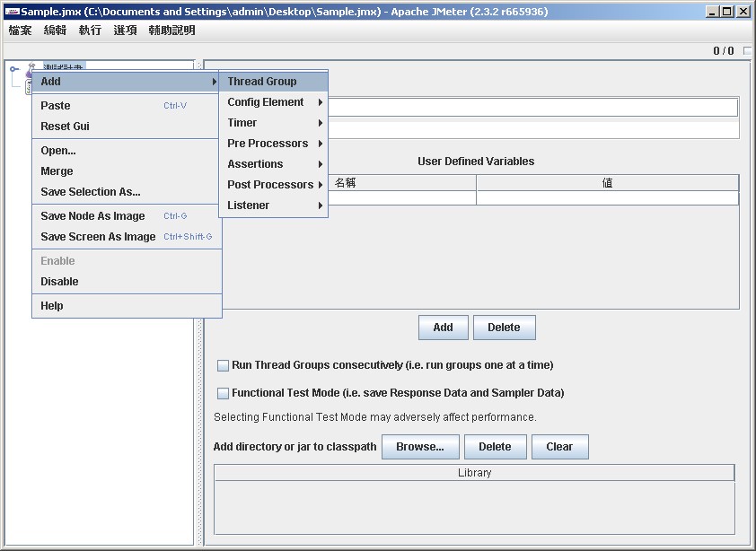The image size is (756, 551).
Task: Click the Library table header
Action: (x=474, y=473)
